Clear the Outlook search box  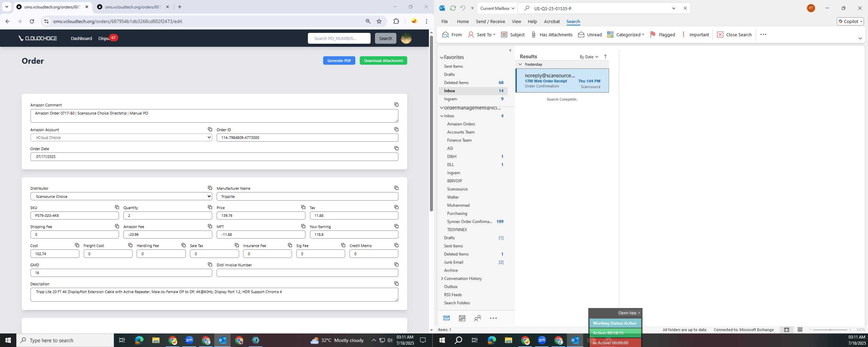pyautogui.click(x=685, y=8)
